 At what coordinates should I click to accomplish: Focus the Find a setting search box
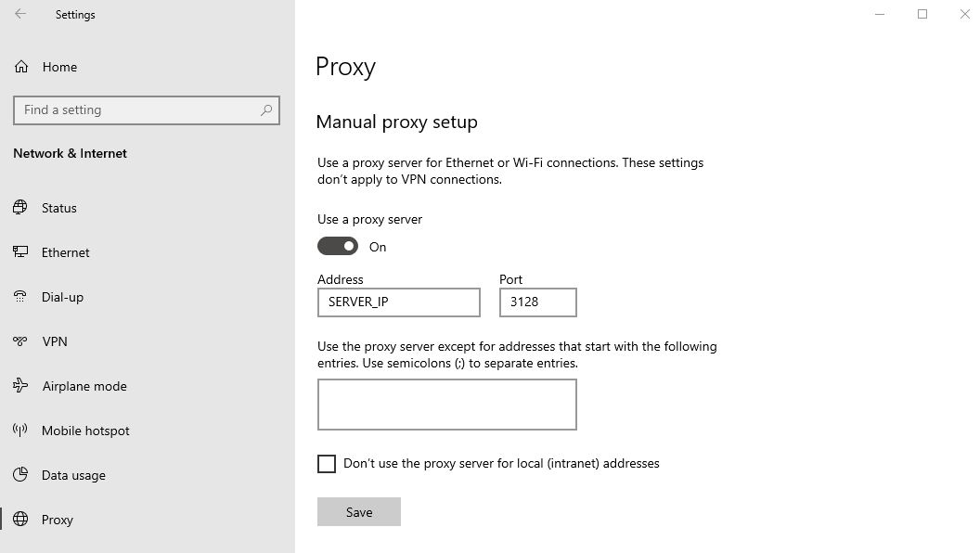(147, 110)
